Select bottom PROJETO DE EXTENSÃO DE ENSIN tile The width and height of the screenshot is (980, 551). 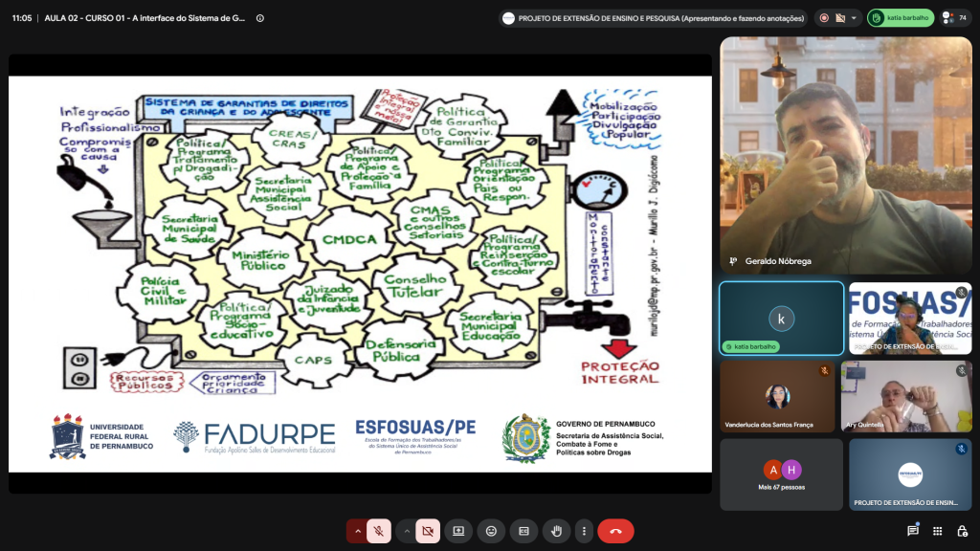[910, 474]
